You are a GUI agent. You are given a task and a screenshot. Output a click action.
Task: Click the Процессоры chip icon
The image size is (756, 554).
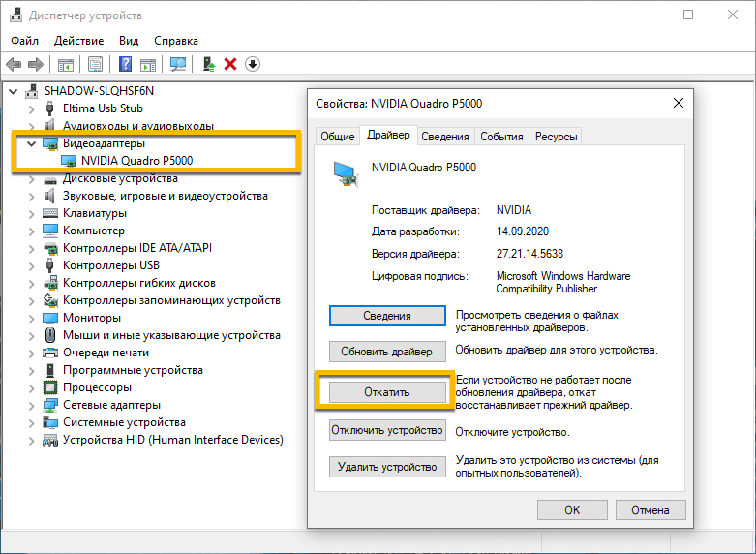[x=50, y=387]
